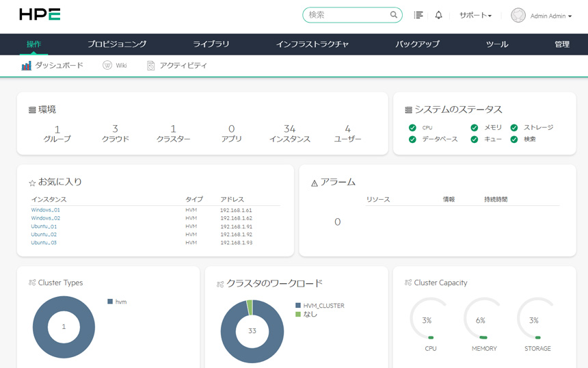Open the task list icon
This screenshot has width=588, height=368.
(418, 15)
